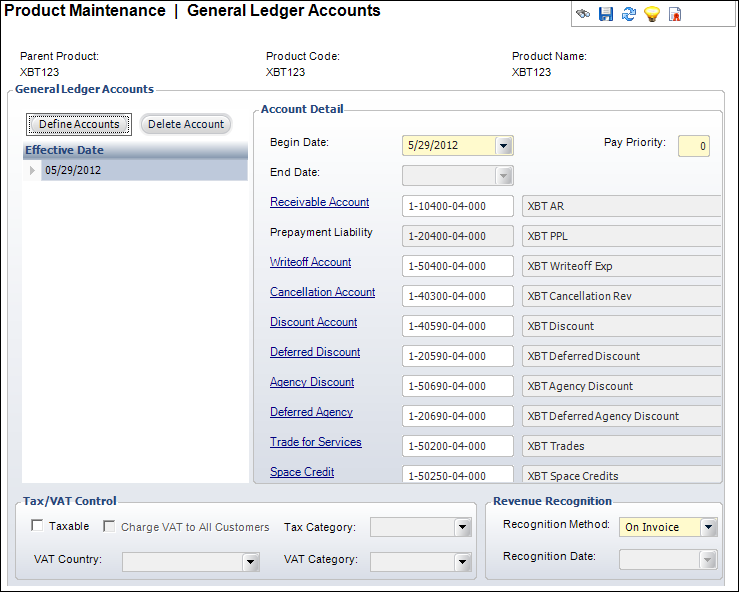Open the VAT Country dropdown
739x592 pixels.
pyautogui.click(x=250, y=562)
